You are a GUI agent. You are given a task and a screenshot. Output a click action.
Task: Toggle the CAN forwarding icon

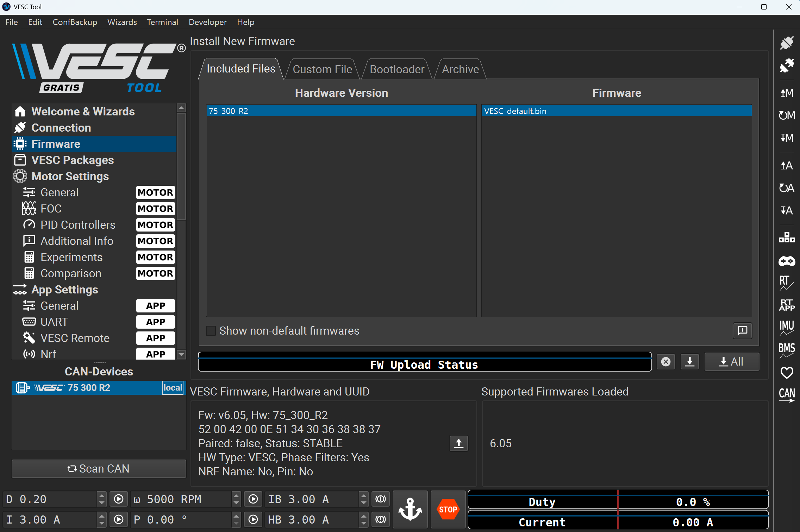(787, 395)
